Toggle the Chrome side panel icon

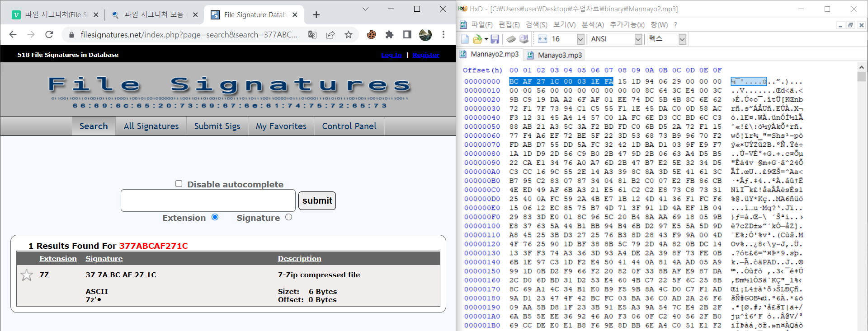[x=407, y=35]
